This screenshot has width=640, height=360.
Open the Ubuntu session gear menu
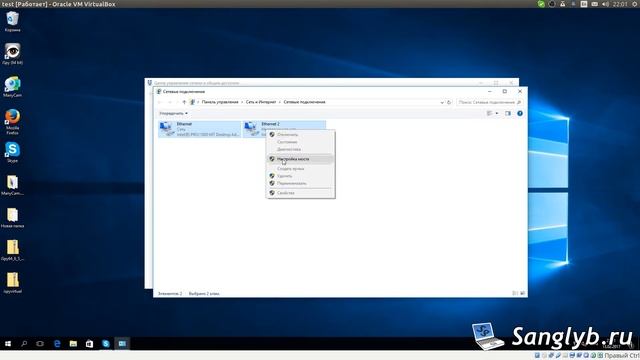(x=635, y=4)
